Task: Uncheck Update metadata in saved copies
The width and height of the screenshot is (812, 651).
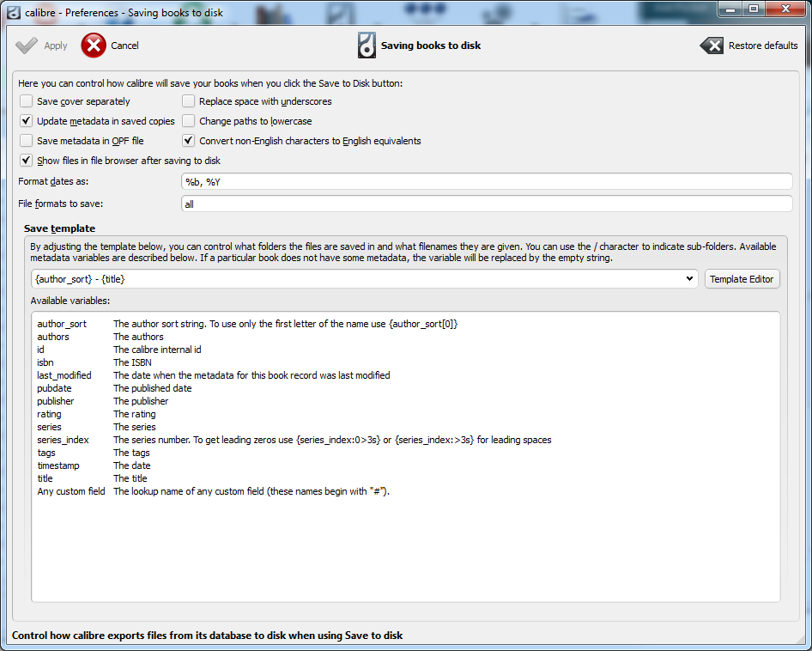Action: tap(26, 121)
